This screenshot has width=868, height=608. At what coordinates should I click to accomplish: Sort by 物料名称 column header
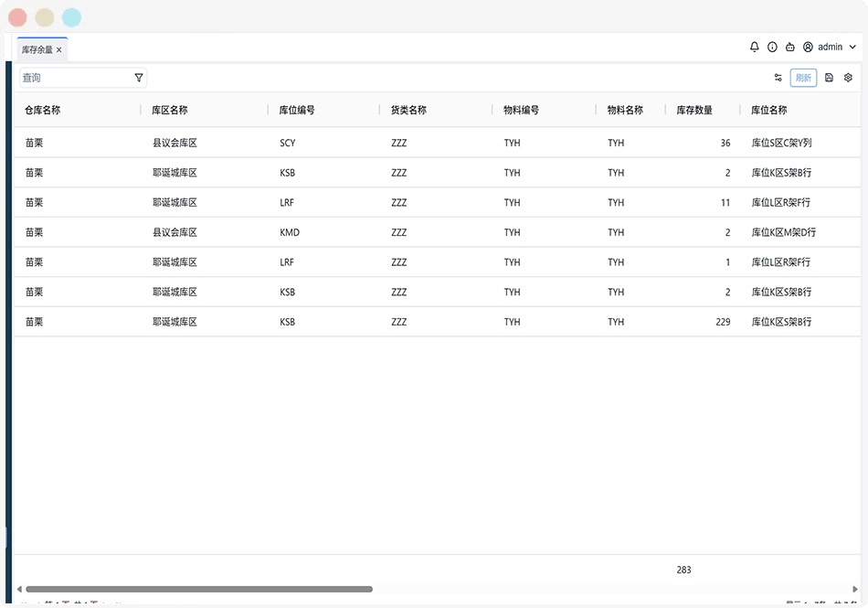(625, 111)
